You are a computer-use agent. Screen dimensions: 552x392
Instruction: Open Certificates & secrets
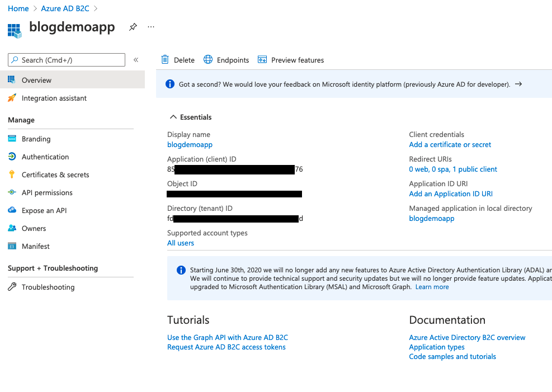click(55, 175)
